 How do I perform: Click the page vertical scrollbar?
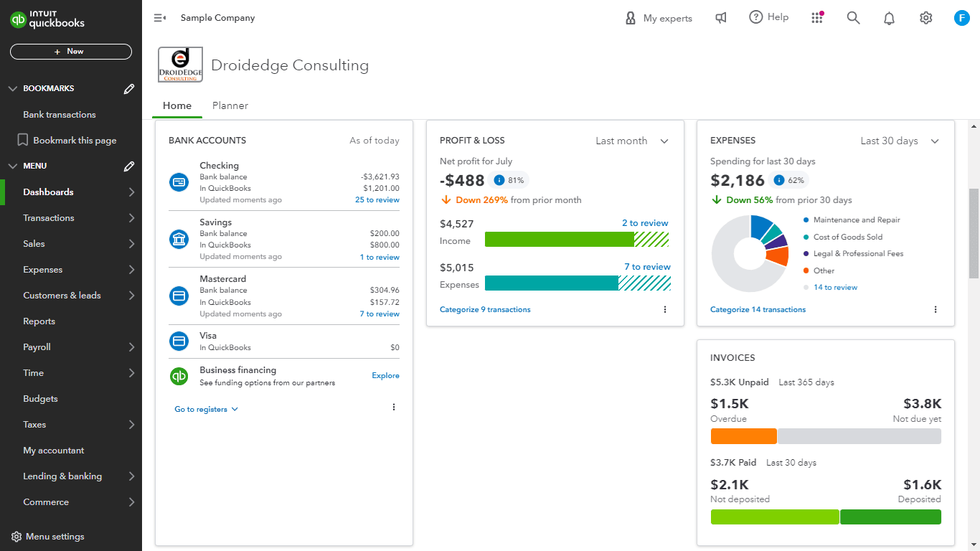point(974,233)
